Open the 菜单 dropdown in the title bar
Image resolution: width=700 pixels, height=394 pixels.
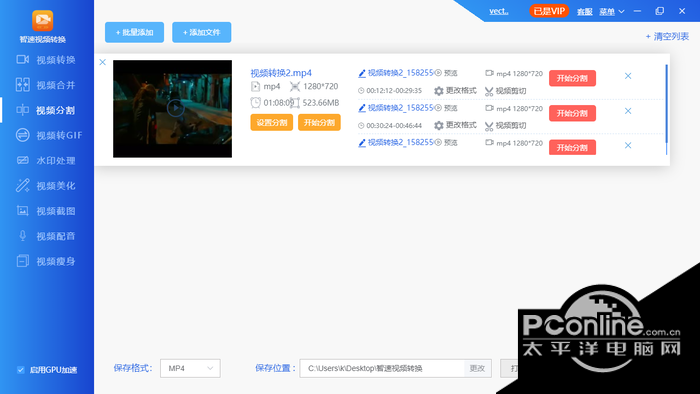coord(612,12)
